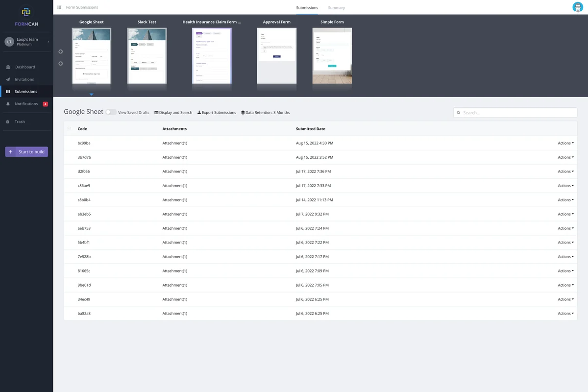Open Actions dropdown for 81665c
This screenshot has height=392, width=588.
[x=566, y=271]
